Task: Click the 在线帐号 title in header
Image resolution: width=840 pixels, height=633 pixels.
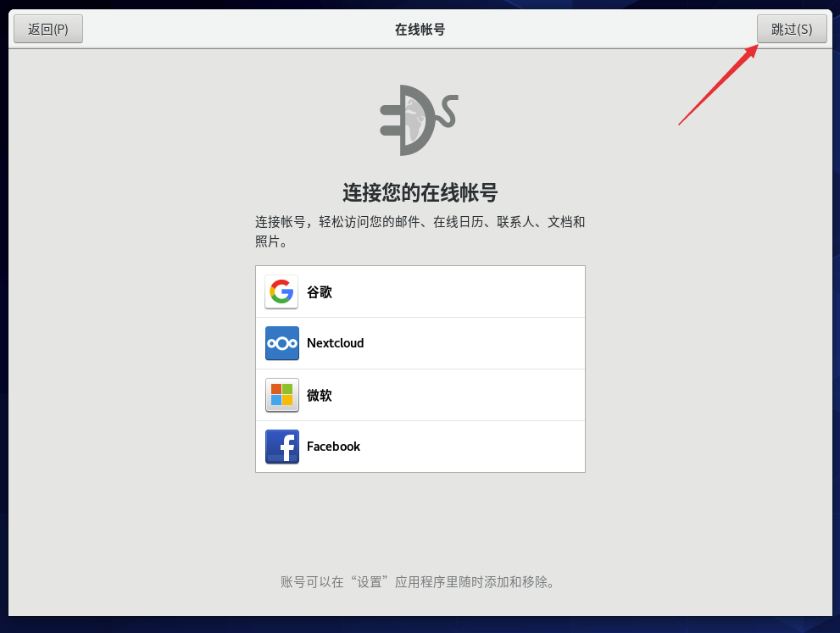Action: 420,30
